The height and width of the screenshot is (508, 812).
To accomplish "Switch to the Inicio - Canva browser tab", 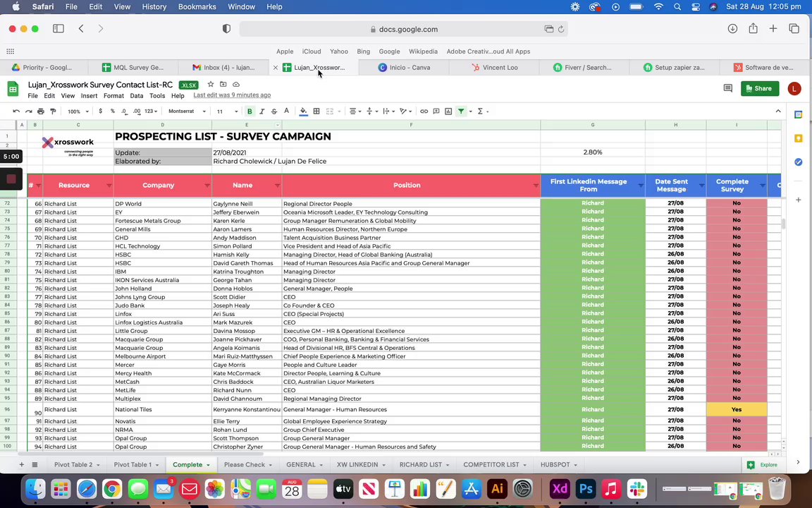I will pos(404,68).
